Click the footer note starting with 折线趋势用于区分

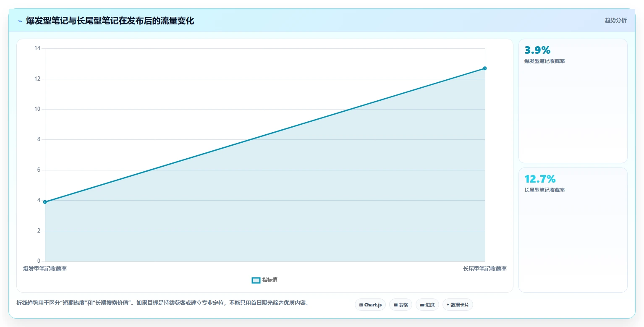click(x=162, y=303)
